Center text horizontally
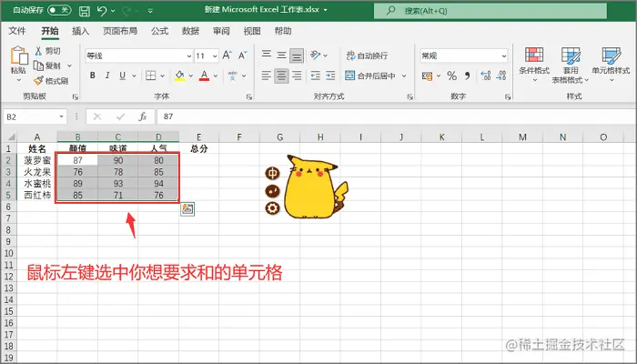Viewport: 637px width, 364px height. 281,76
